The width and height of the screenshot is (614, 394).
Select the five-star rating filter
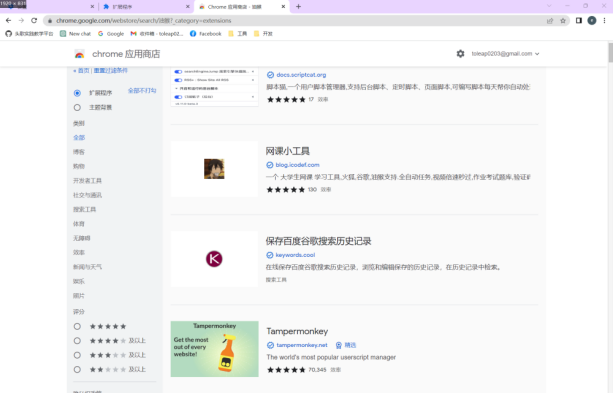[77, 326]
